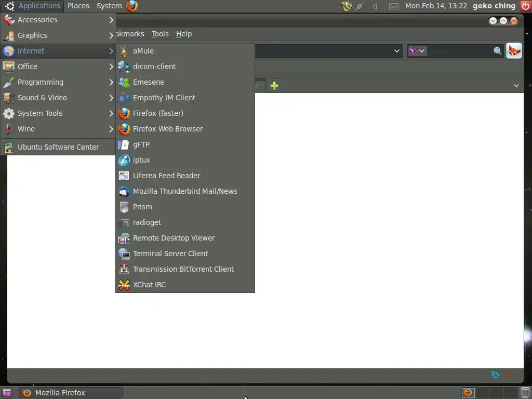Expand the Office submenu
Image resolution: width=532 pixels, height=399 pixels.
tap(58, 67)
